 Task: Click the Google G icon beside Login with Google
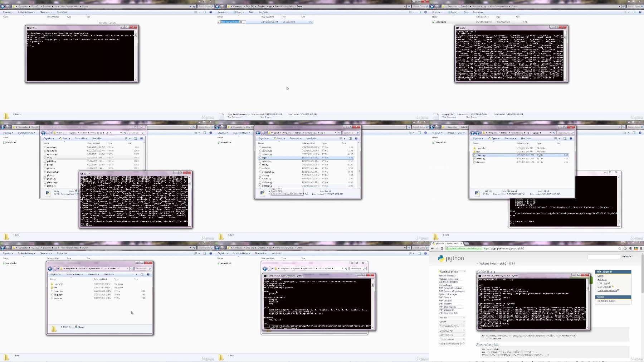[x=618, y=290]
